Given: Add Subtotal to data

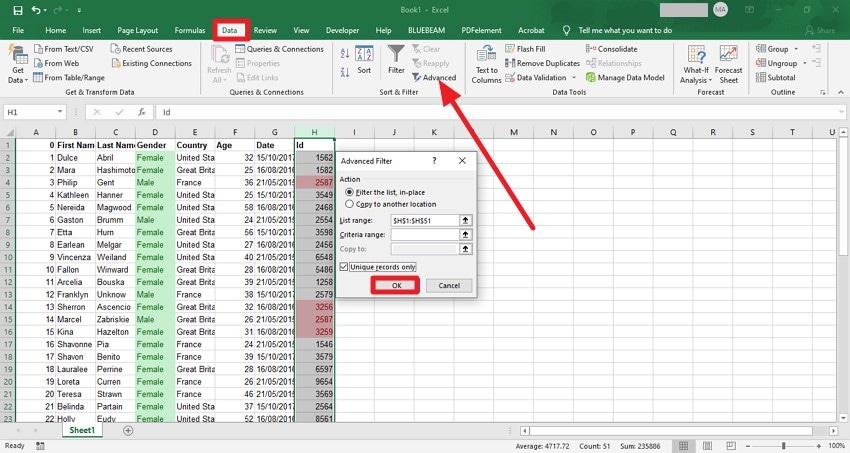Looking at the screenshot, I should (x=776, y=77).
